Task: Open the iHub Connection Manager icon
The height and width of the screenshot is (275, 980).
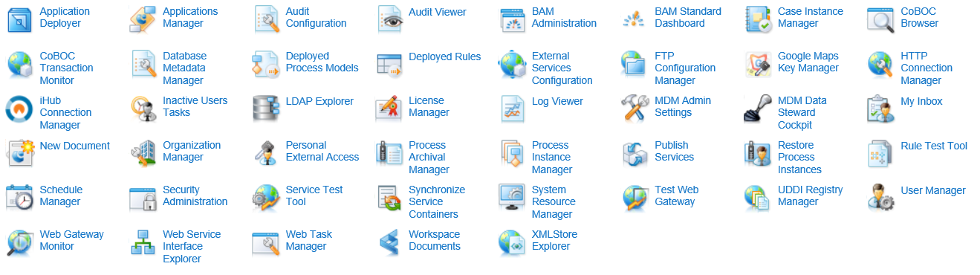Action: pos(19,109)
